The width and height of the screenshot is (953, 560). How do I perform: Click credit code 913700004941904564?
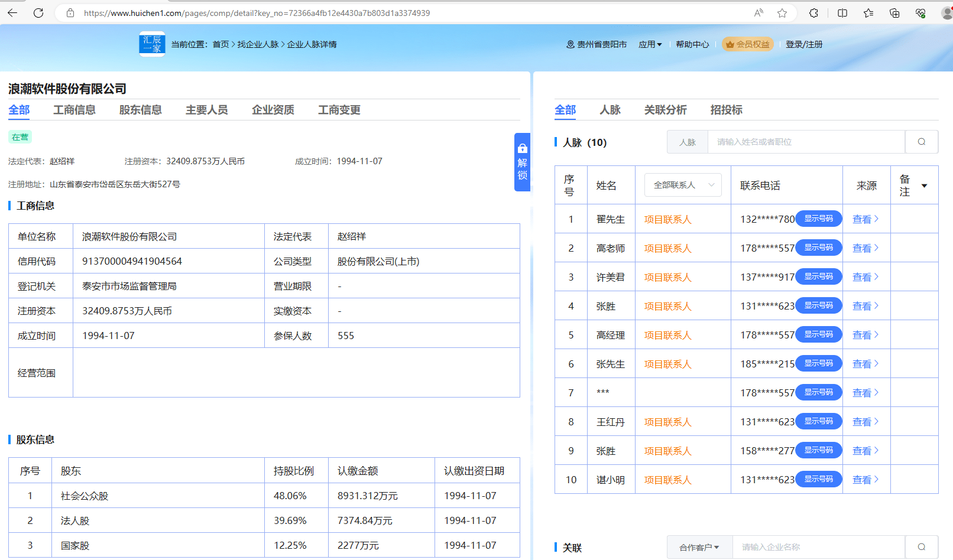(x=132, y=261)
